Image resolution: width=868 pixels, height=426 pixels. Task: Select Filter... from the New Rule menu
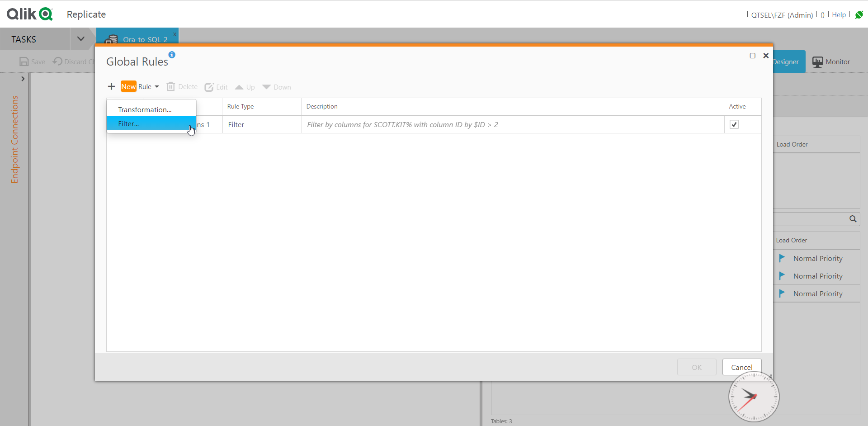151,123
